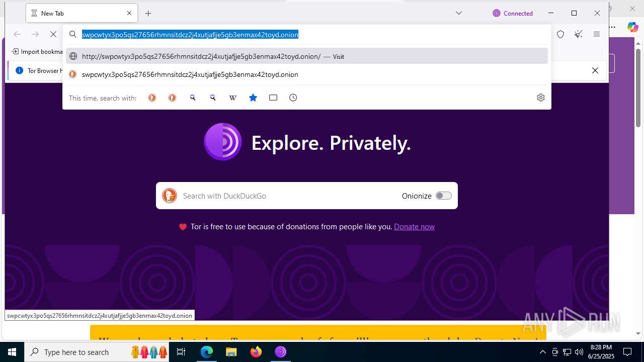Click the Donate now link

pyautogui.click(x=414, y=227)
